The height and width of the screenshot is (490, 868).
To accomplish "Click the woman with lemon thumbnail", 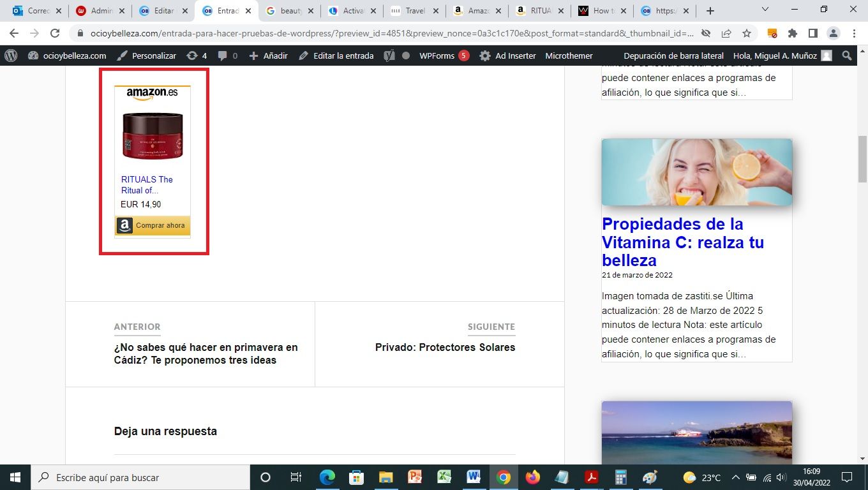I will pos(697,172).
